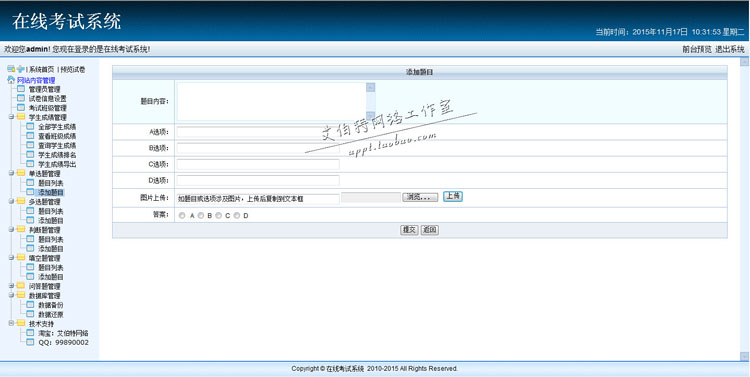Click the C选项 input field
The width and height of the screenshot is (750, 377).
[258, 164]
